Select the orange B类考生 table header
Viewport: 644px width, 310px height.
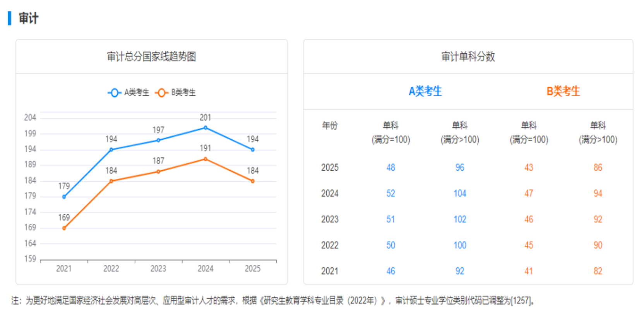pos(563,91)
